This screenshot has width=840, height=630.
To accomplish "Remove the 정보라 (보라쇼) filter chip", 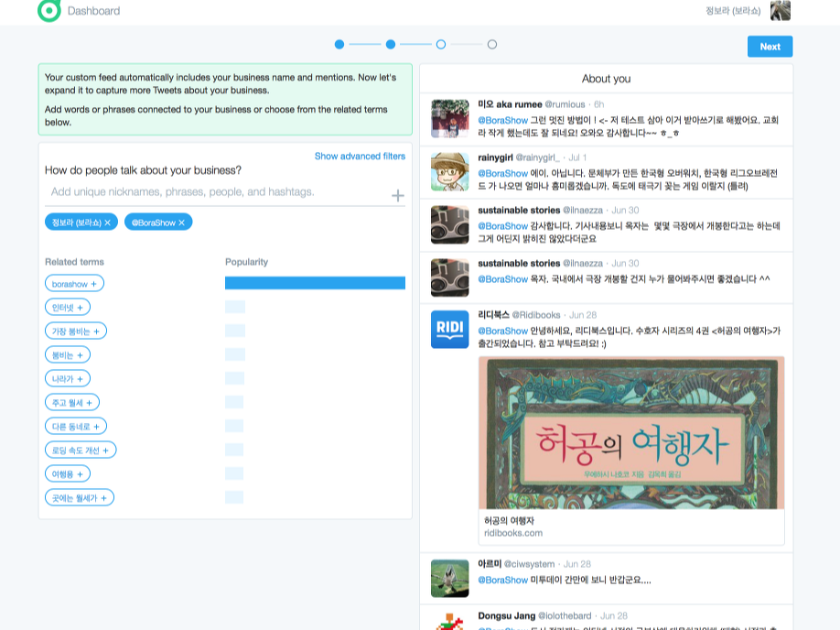I will [x=108, y=223].
